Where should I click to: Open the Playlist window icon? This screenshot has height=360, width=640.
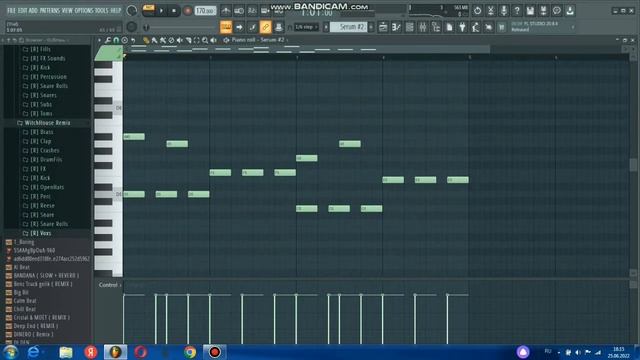pyautogui.click(x=383, y=27)
